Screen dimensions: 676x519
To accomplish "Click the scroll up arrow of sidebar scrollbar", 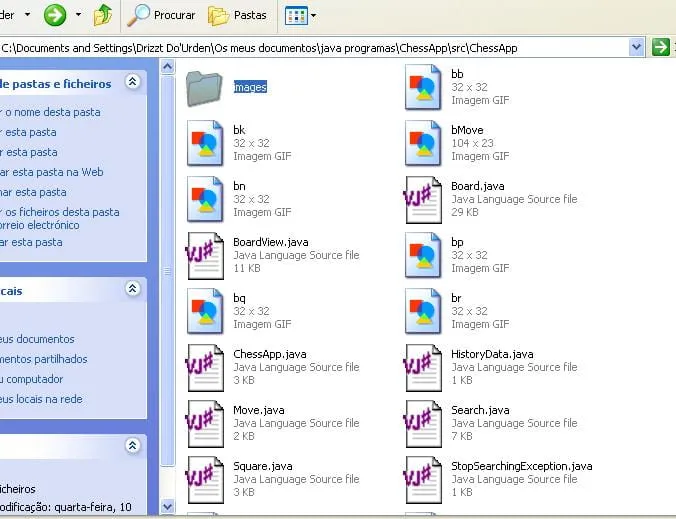I will pos(168,67).
